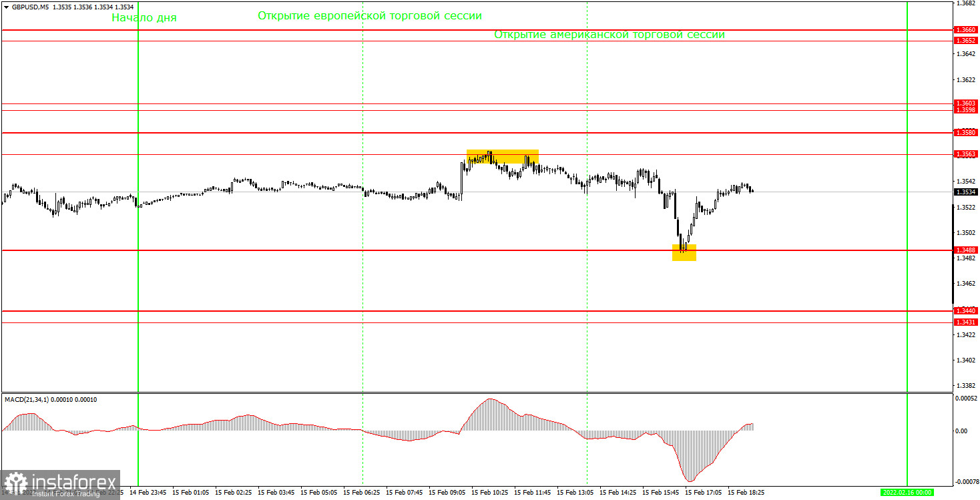This screenshot has height=500, width=980.
Task: Click the 'Открытие американской торговой сессии' label
Action: click(x=609, y=34)
